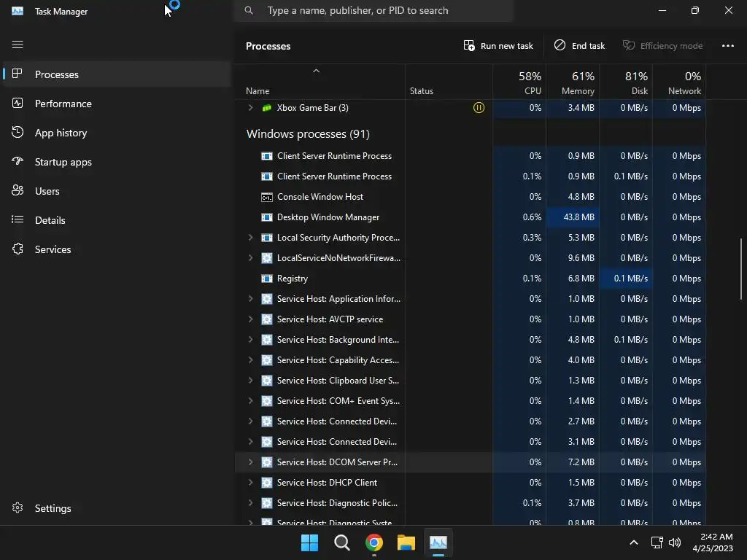Click the process list vertical scrollbar thumb
The height and width of the screenshot is (560, 747).
741,269
